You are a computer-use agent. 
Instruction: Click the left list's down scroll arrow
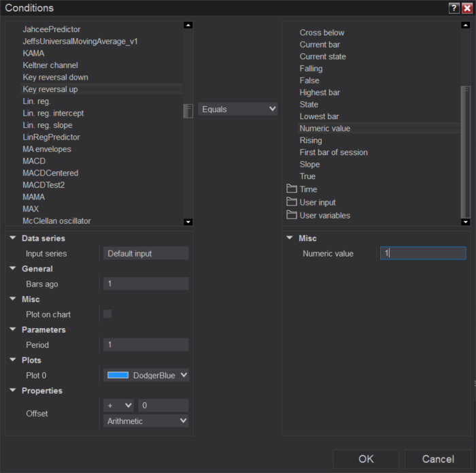click(x=188, y=222)
